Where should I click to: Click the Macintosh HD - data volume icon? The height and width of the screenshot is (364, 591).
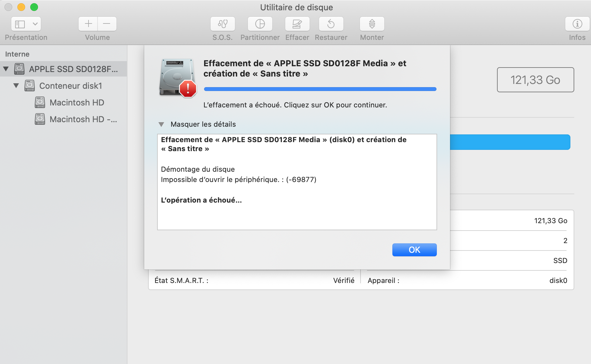[40, 119]
